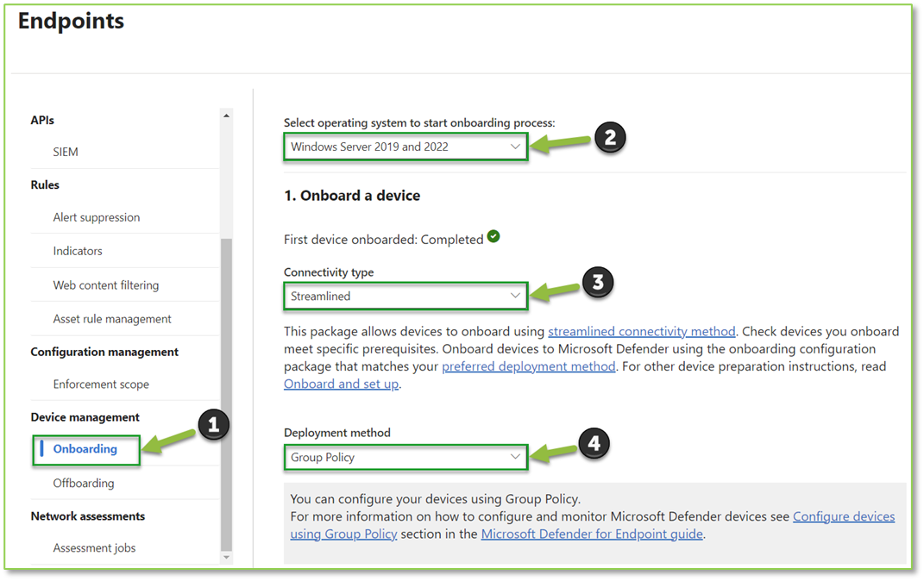Select Offboarding under Device management
This screenshot has height=581, width=924.
point(84,483)
